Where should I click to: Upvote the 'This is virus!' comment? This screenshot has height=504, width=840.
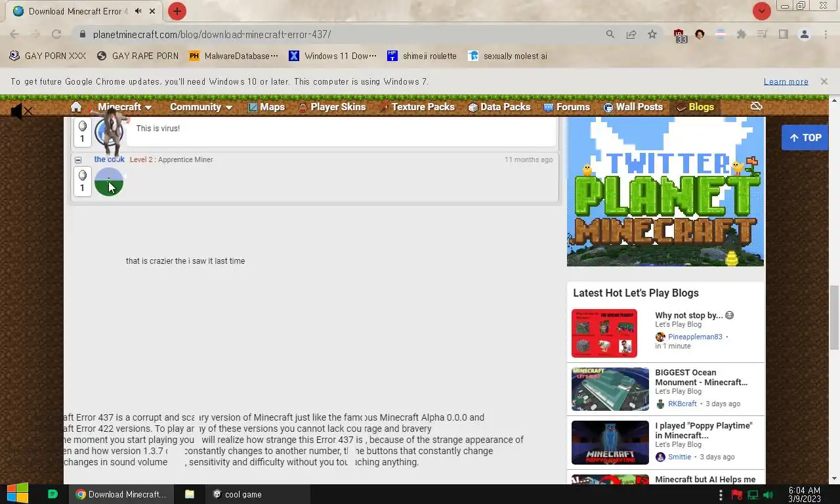point(82,126)
